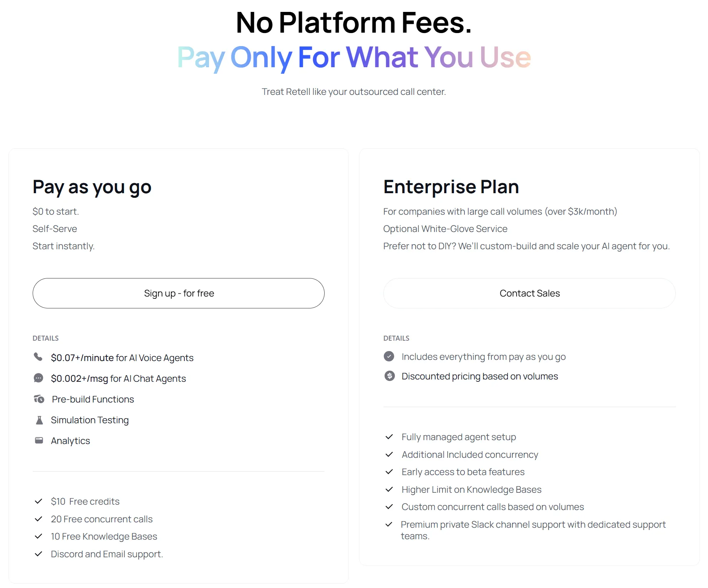
Task: Click the phone icon next to voice agent pricing
Action: point(38,357)
